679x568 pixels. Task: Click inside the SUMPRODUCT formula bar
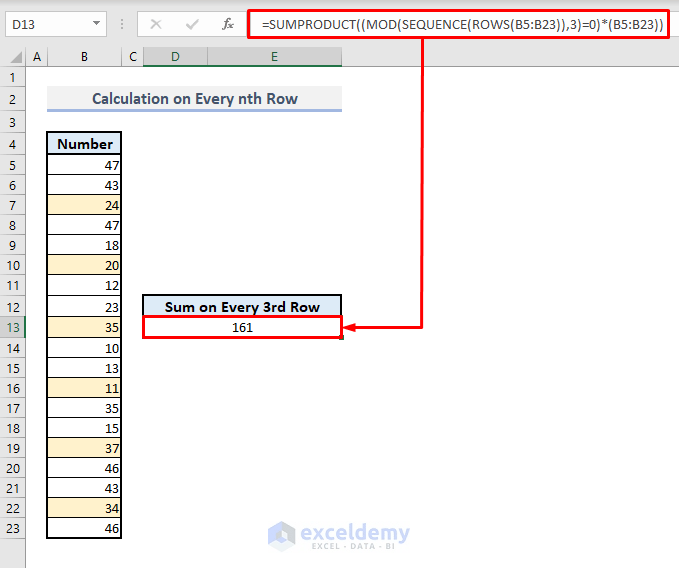pyautogui.click(x=459, y=25)
